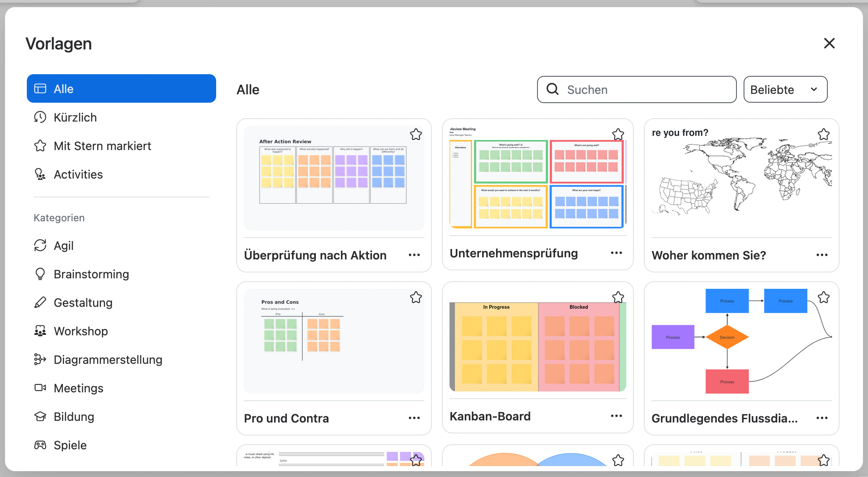
Task: Open the Beliebte sort dropdown
Action: coord(785,90)
